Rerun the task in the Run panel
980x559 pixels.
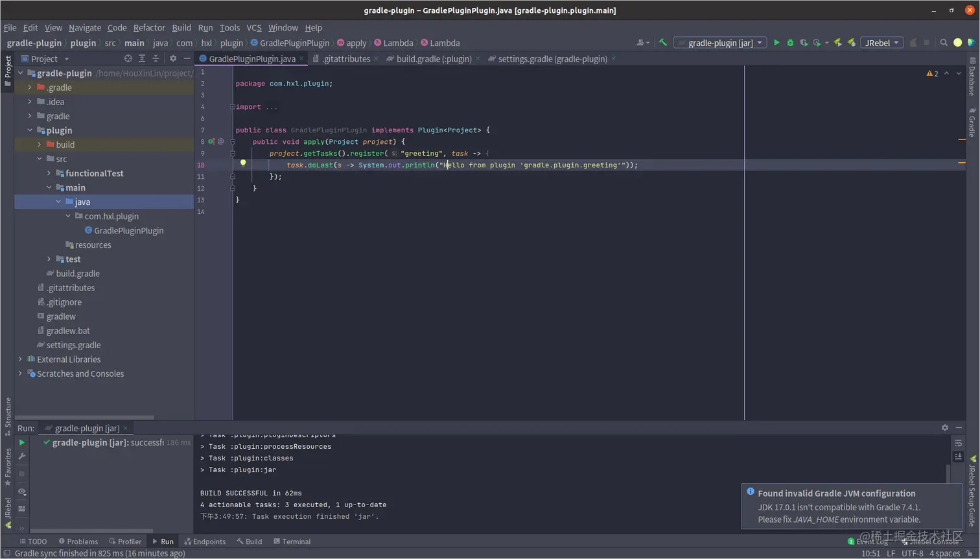click(x=22, y=442)
